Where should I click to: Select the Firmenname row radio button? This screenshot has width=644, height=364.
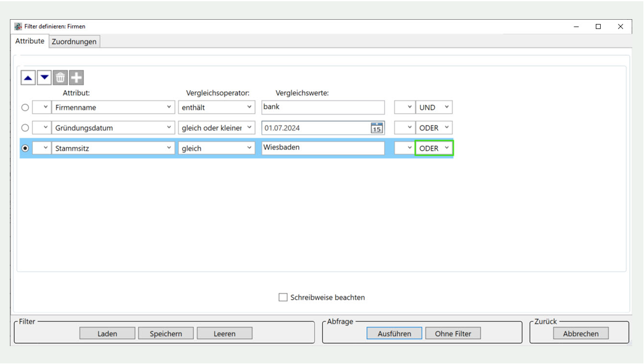click(25, 108)
